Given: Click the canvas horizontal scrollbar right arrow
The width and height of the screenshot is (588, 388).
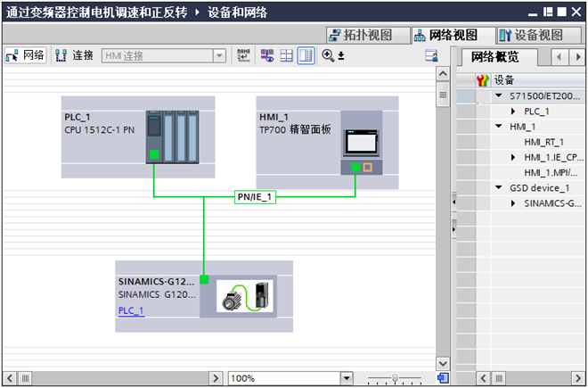Looking at the screenshot, I should 216,378.
